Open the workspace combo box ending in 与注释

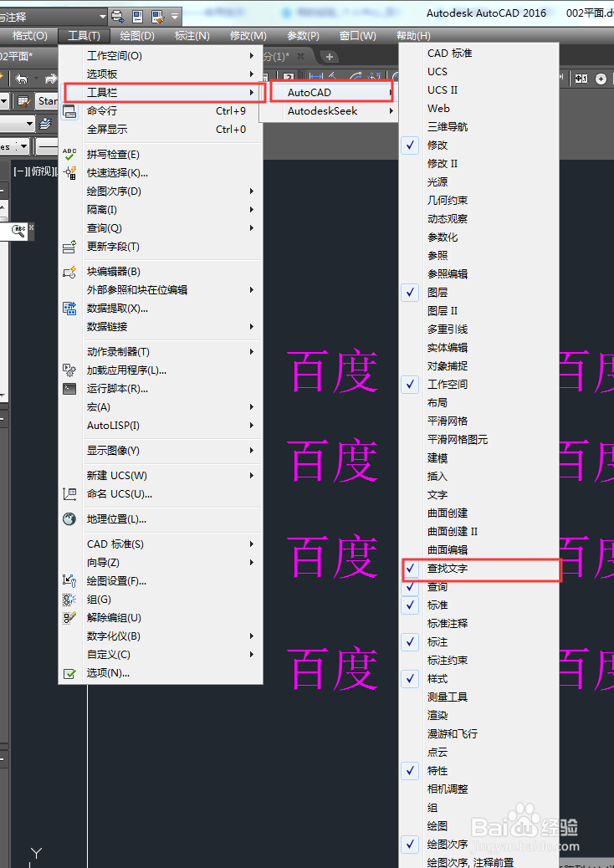53,18
